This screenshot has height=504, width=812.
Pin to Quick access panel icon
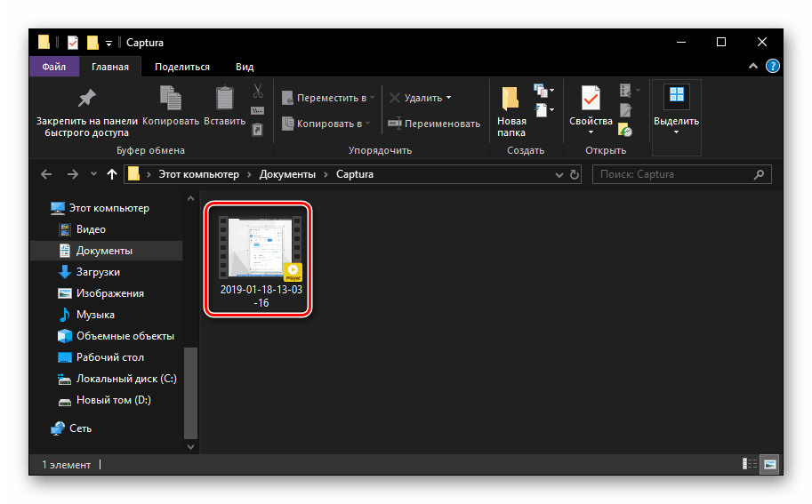click(x=86, y=98)
